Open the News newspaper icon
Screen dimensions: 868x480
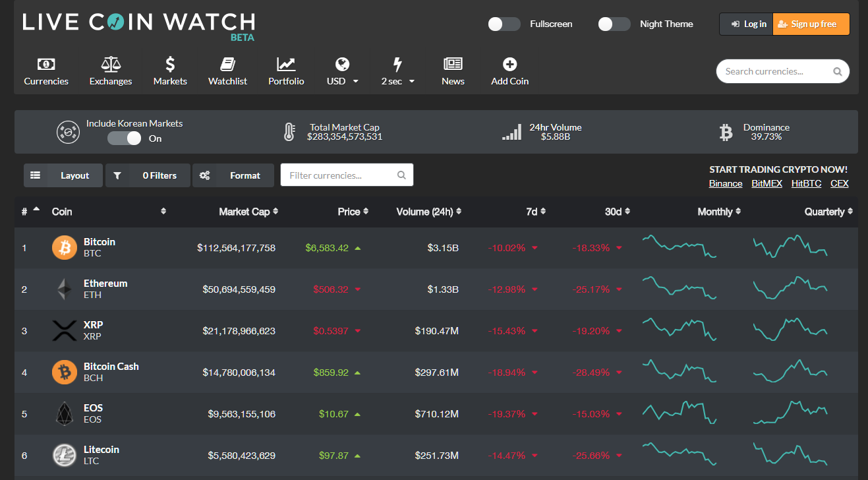[x=453, y=64]
